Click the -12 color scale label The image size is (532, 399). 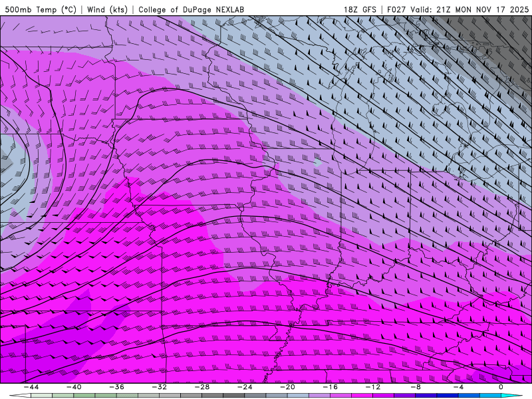pos(373,387)
